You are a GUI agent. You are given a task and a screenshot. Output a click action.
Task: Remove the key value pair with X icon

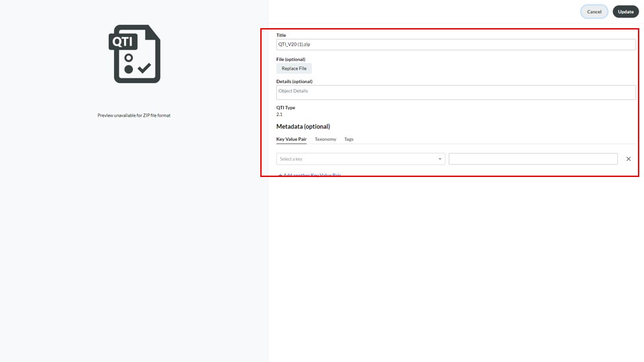[629, 159]
